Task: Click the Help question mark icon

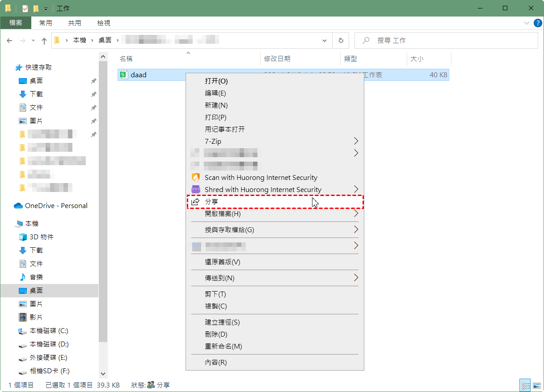Action: (x=538, y=23)
